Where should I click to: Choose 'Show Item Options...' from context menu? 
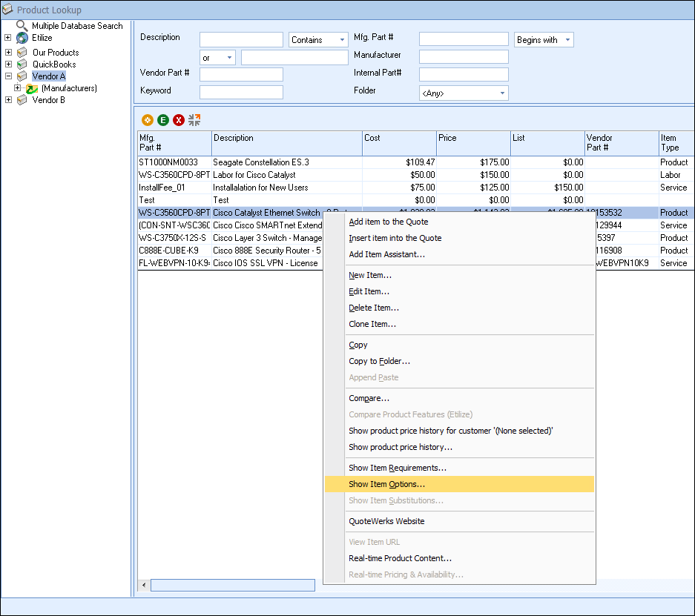point(386,484)
